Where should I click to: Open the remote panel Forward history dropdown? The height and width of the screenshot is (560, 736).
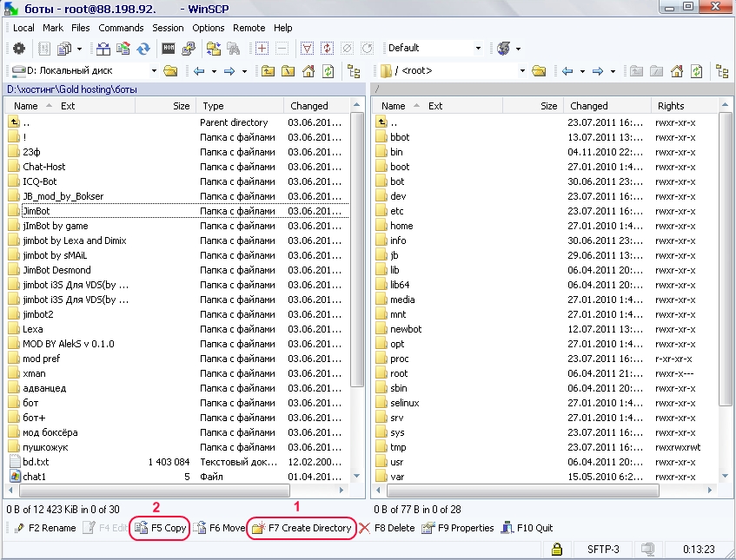click(x=613, y=71)
